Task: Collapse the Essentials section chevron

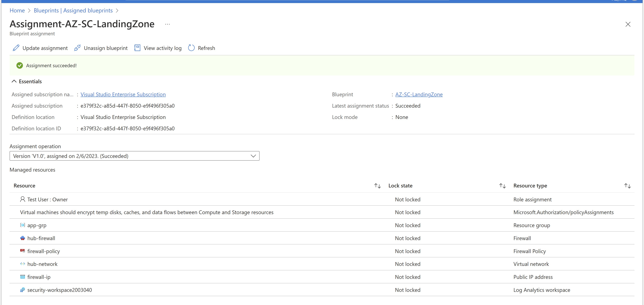Action: point(14,81)
